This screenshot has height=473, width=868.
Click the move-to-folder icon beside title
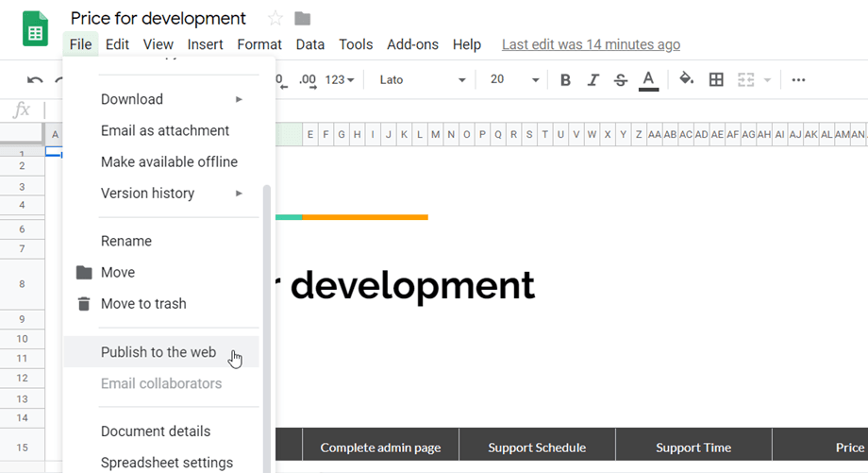point(302,19)
